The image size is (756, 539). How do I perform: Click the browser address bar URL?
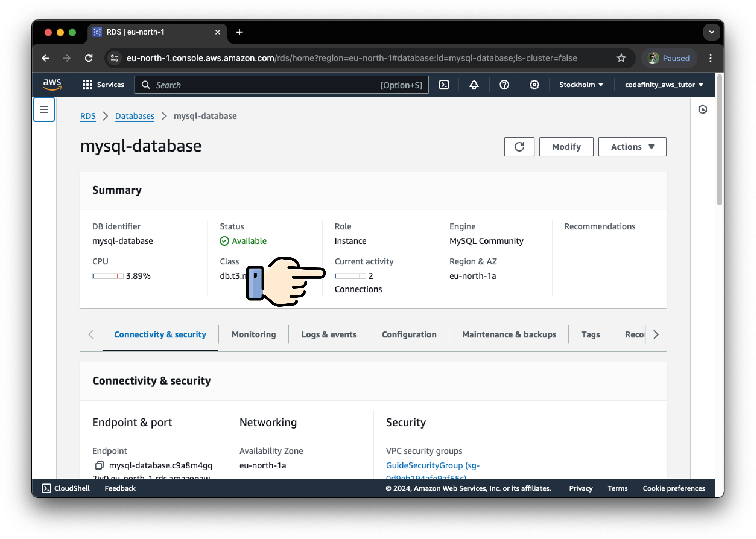point(352,58)
